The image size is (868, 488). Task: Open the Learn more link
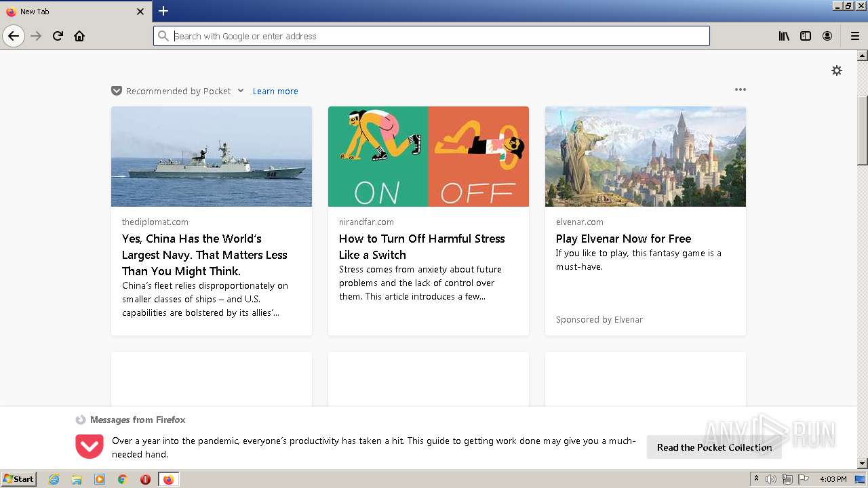pos(275,91)
